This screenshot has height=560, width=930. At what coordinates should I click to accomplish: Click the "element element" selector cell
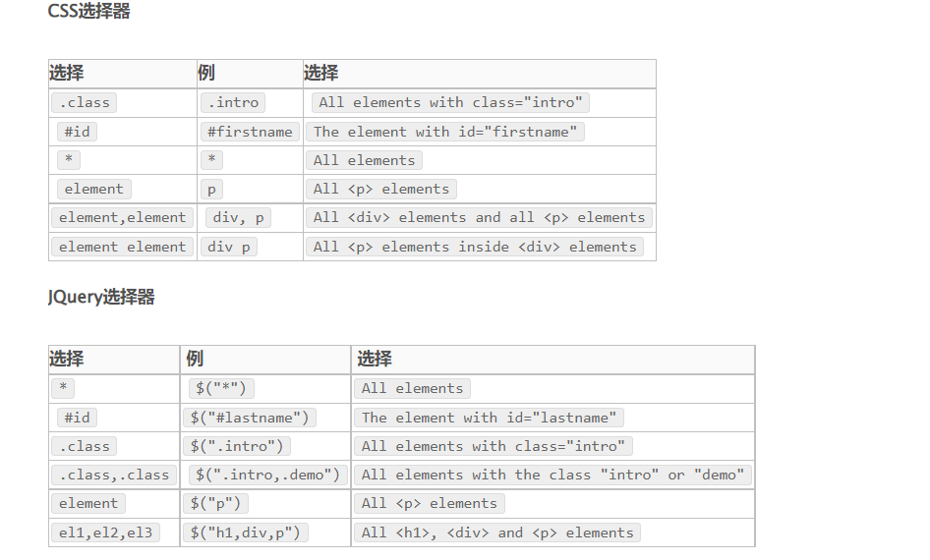122,247
